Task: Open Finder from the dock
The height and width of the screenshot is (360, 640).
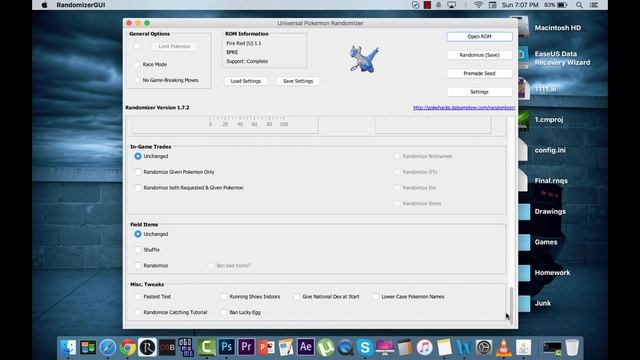Action: [x=68, y=347]
